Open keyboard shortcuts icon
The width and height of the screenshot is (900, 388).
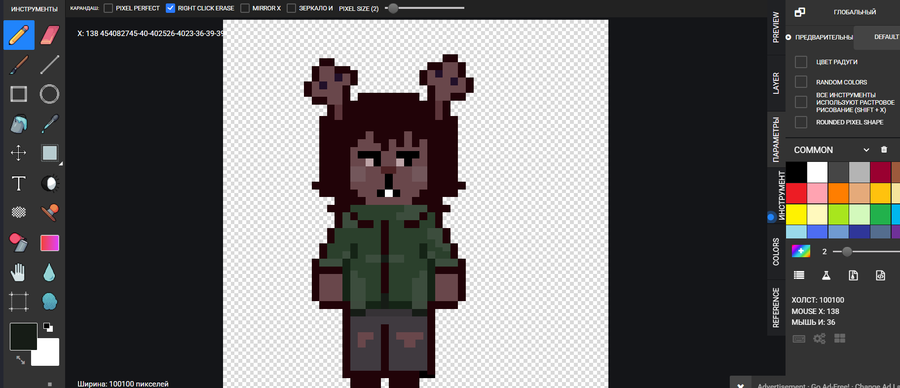(x=798, y=339)
